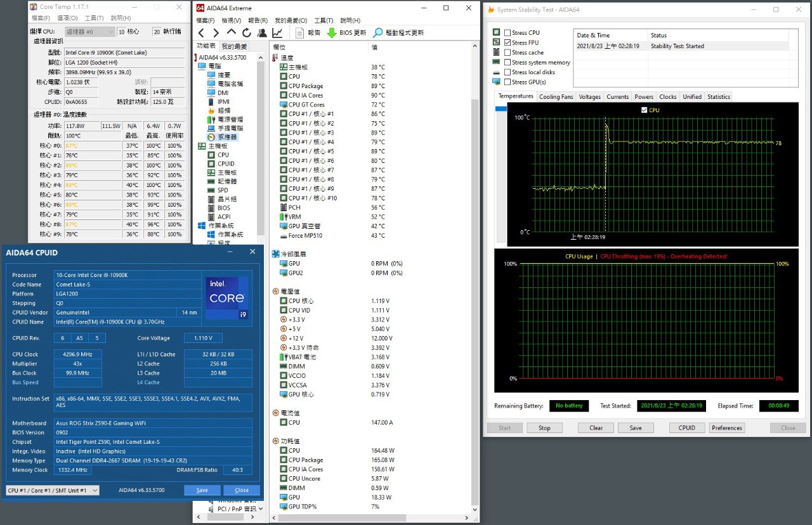Open Core Temp 工具(T) menu

click(94, 18)
